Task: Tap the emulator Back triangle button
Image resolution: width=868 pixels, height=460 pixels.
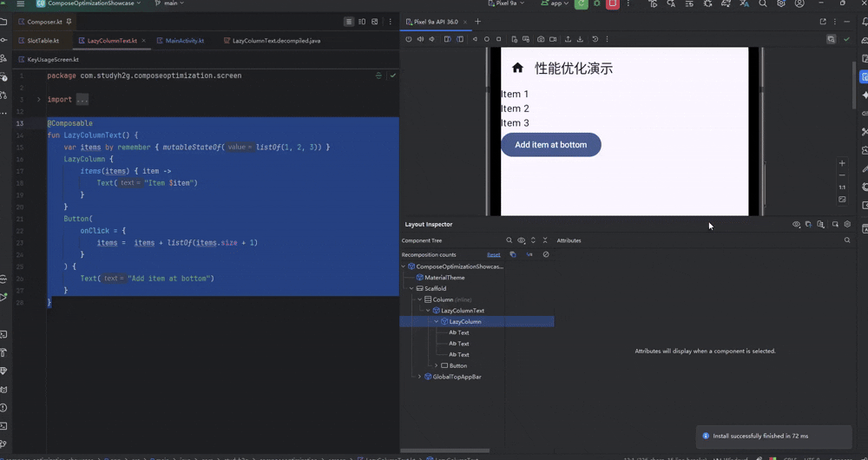Action: [x=475, y=39]
